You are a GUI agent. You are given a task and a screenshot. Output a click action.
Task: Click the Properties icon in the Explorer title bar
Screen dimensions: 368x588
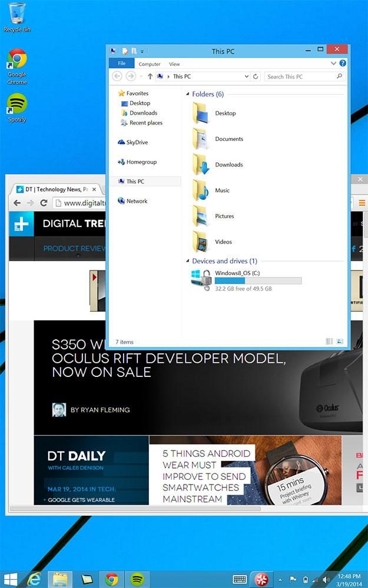click(x=125, y=51)
